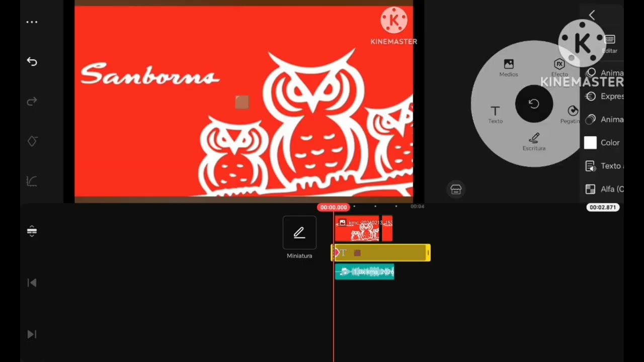The width and height of the screenshot is (644, 362).
Task: Open the Expres animation option
Action: (604, 96)
